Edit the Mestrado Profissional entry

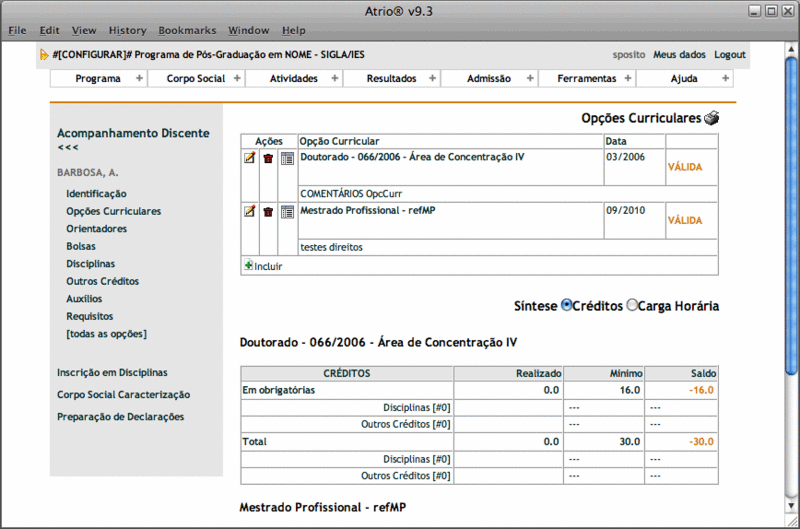[249, 211]
